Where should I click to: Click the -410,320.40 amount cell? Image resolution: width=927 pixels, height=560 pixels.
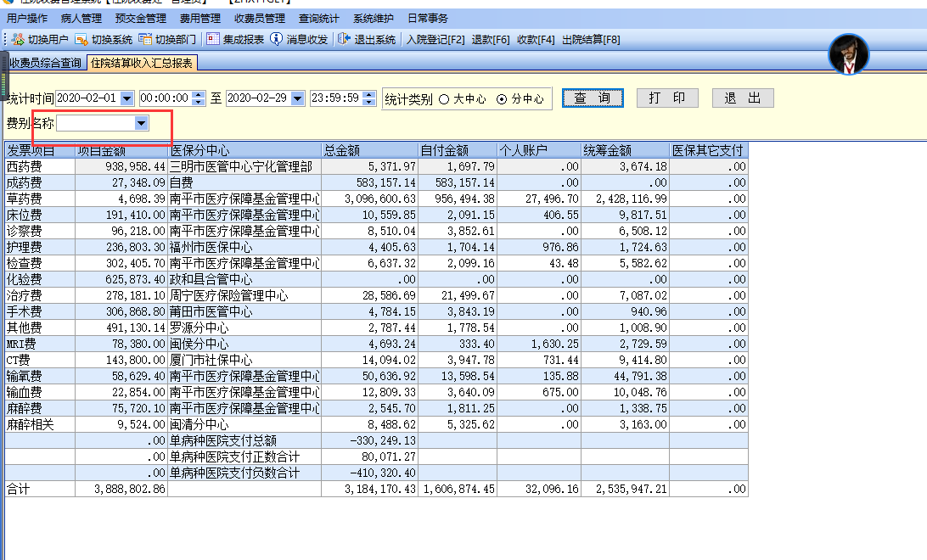tap(370, 473)
